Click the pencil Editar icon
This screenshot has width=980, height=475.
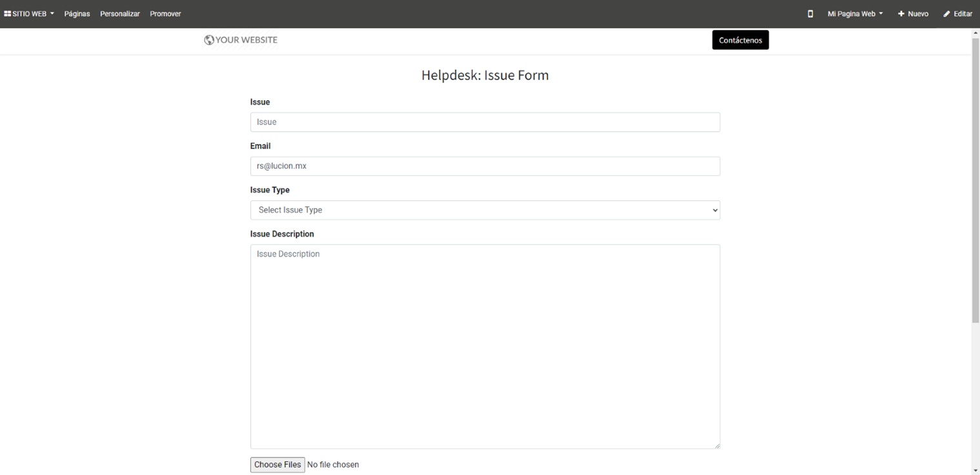click(946, 14)
